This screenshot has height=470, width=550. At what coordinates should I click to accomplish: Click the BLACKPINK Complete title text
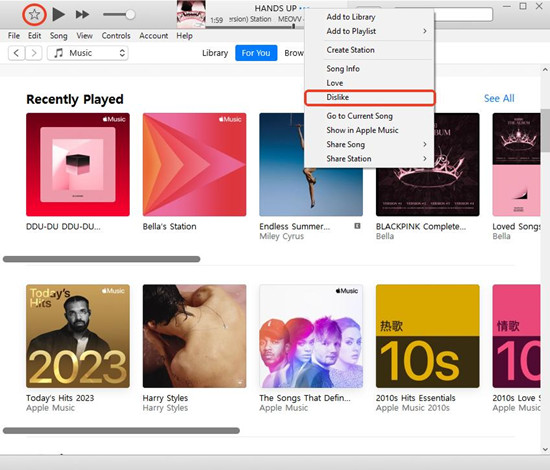421,227
